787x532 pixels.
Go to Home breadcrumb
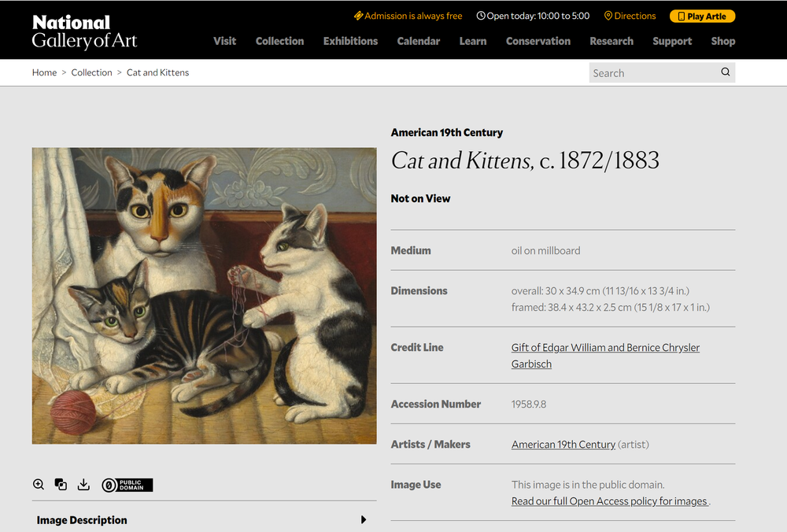44,72
